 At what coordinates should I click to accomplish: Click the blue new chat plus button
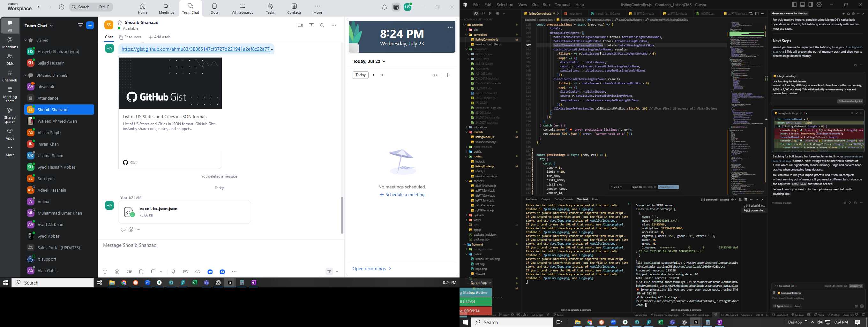(x=90, y=25)
